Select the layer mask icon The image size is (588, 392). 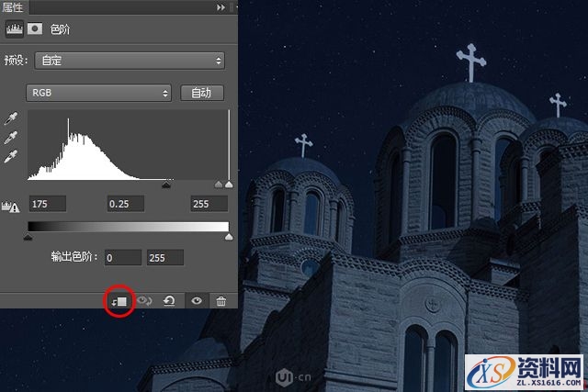35,28
